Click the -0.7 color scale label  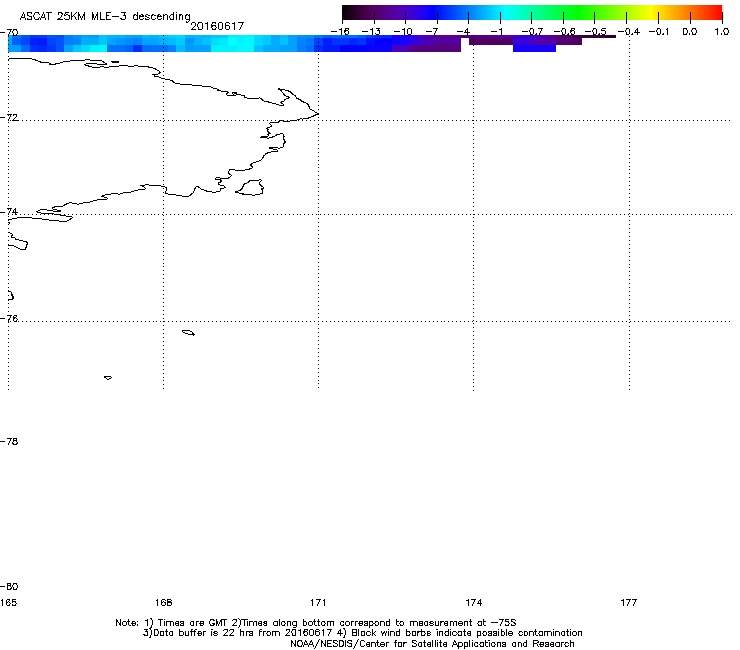[x=532, y=32]
